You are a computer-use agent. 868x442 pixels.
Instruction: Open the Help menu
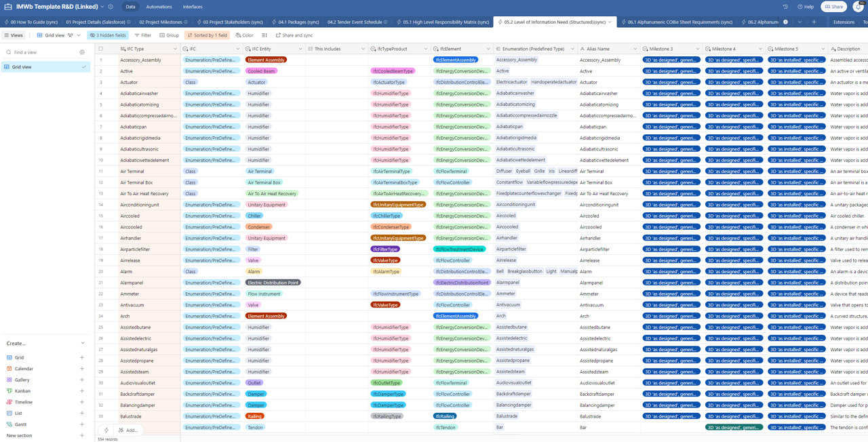[x=806, y=6]
